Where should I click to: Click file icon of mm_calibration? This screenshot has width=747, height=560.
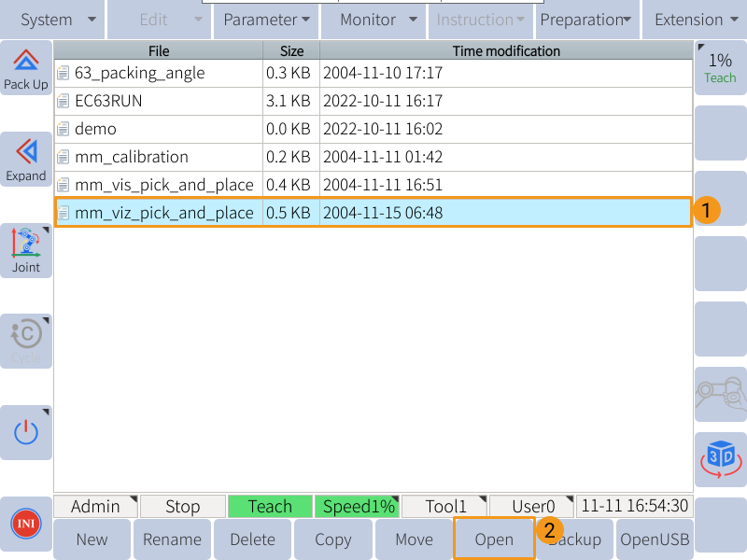pyautogui.click(x=63, y=157)
